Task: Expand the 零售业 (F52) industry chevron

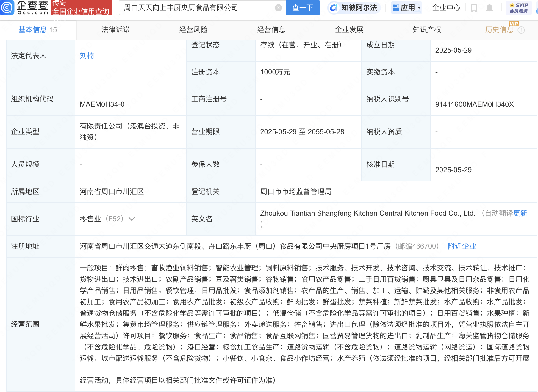Action: tap(132, 219)
